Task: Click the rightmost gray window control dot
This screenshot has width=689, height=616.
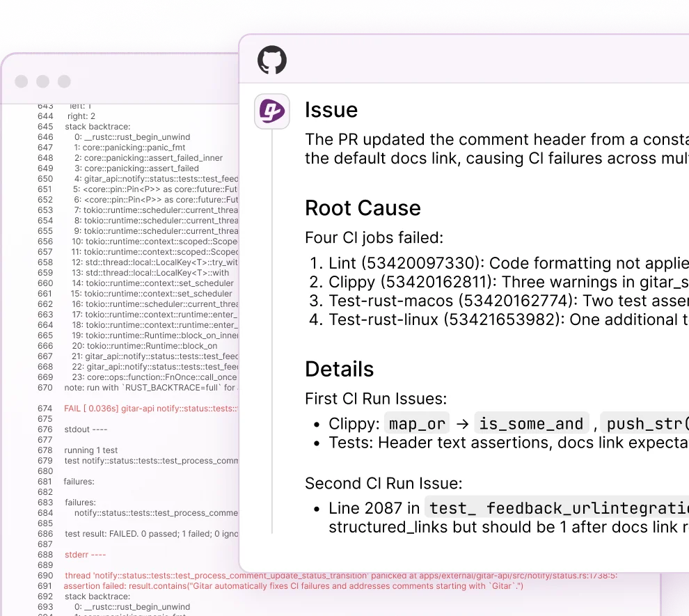Action: point(64,81)
